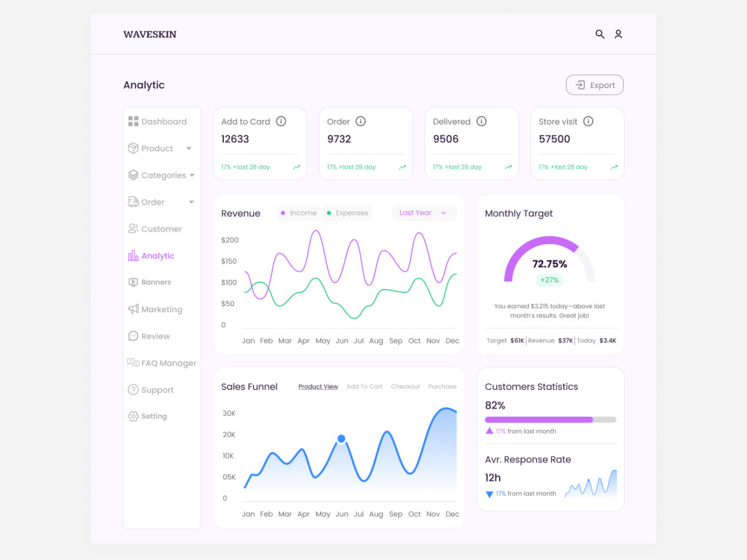Viewport: 747px width, 560px height.
Task: Click the Setting label in sidebar
Action: pos(154,416)
